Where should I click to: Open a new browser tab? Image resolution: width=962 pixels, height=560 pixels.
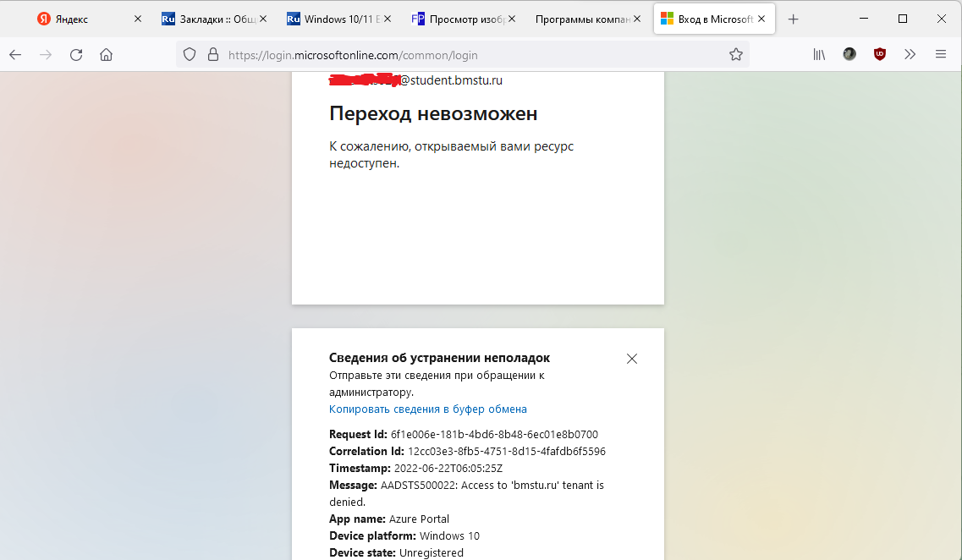pyautogui.click(x=794, y=19)
